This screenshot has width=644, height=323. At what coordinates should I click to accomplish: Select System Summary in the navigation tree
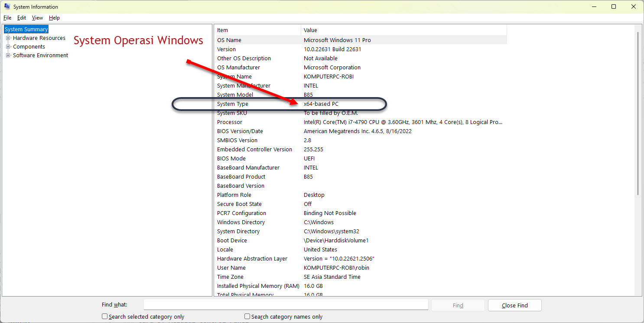pos(26,29)
